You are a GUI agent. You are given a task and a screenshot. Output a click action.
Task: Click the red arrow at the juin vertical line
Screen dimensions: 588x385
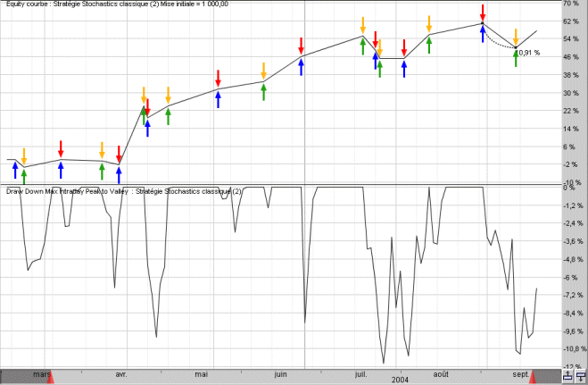(302, 45)
